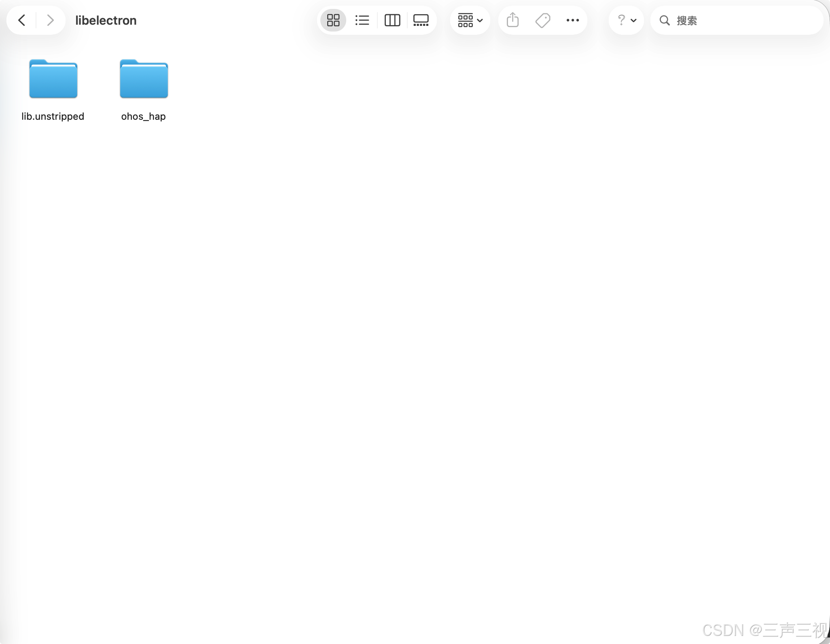Switch to column view
830x644 pixels.
coord(392,20)
